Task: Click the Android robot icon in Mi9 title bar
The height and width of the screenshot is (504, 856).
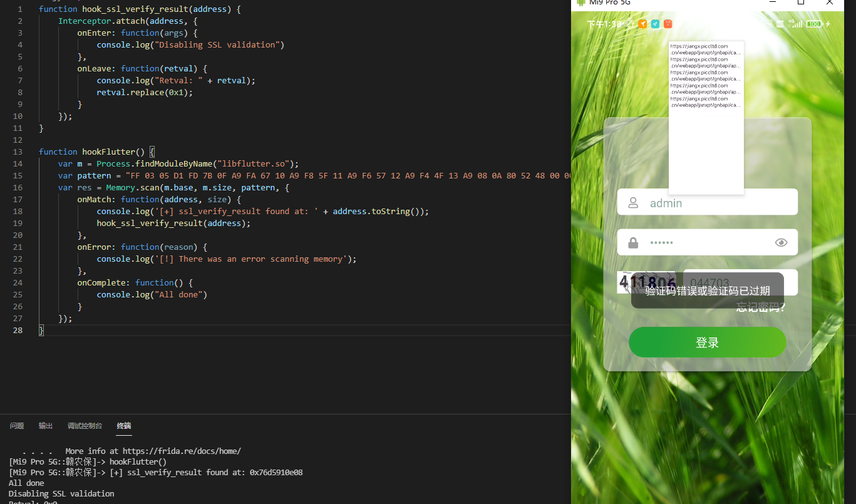Action: point(580,3)
